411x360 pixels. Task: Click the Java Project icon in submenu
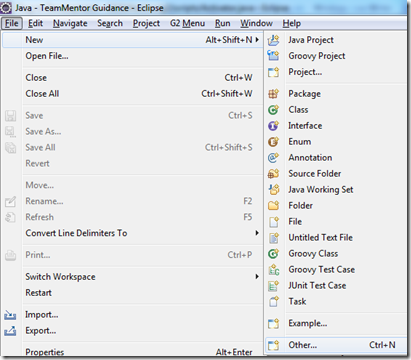(273, 40)
